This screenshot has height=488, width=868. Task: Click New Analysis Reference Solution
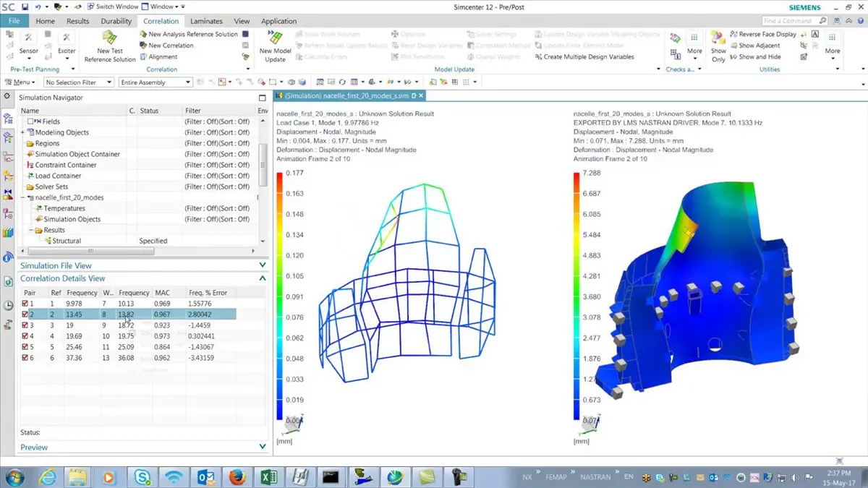click(188, 34)
